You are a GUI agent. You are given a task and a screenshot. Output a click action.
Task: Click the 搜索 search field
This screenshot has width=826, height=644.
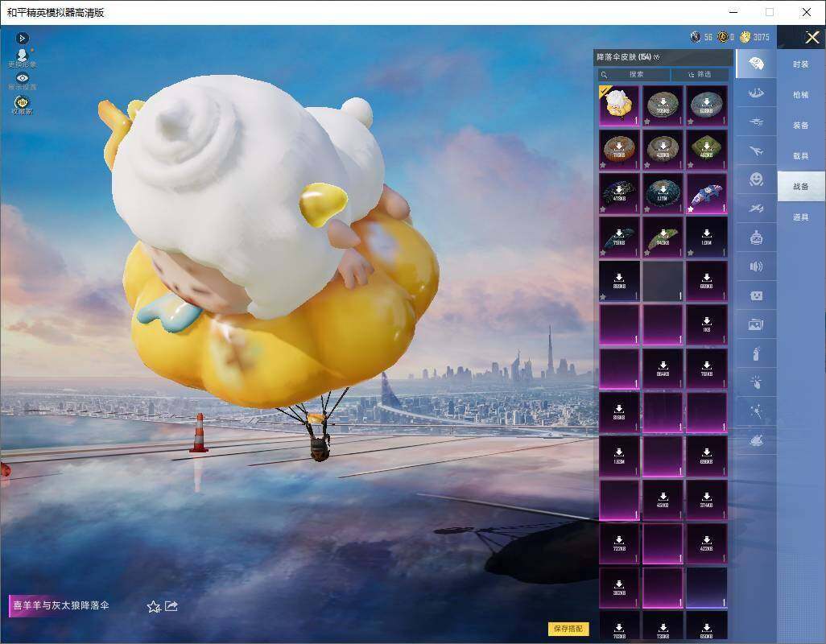pos(634,74)
